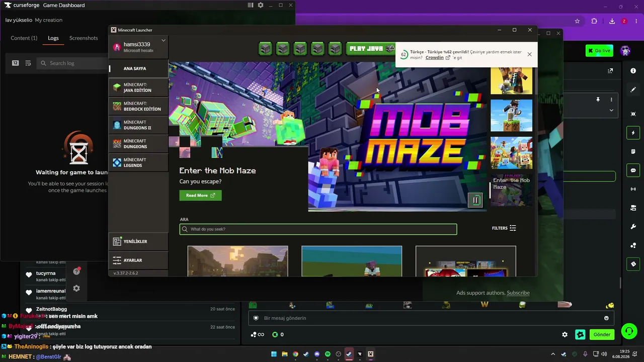Open the Windows Start menu
Screen dimensions: 644x362
coord(274,354)
